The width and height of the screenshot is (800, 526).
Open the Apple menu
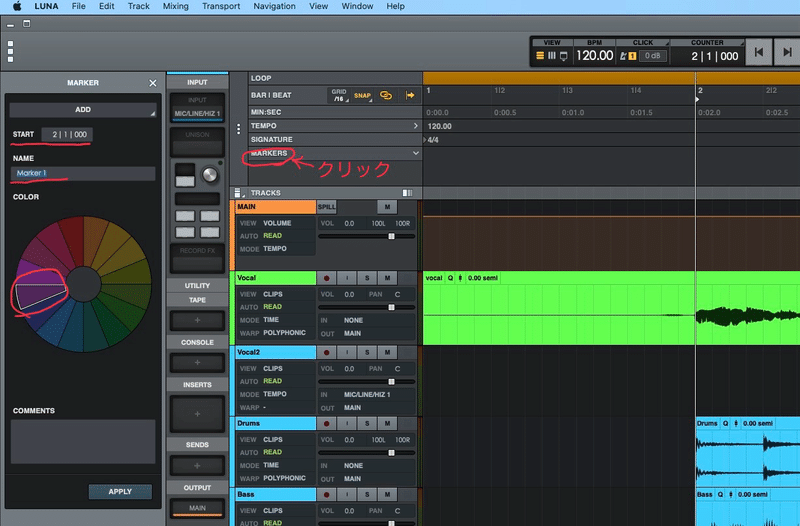tap(17, 6)
